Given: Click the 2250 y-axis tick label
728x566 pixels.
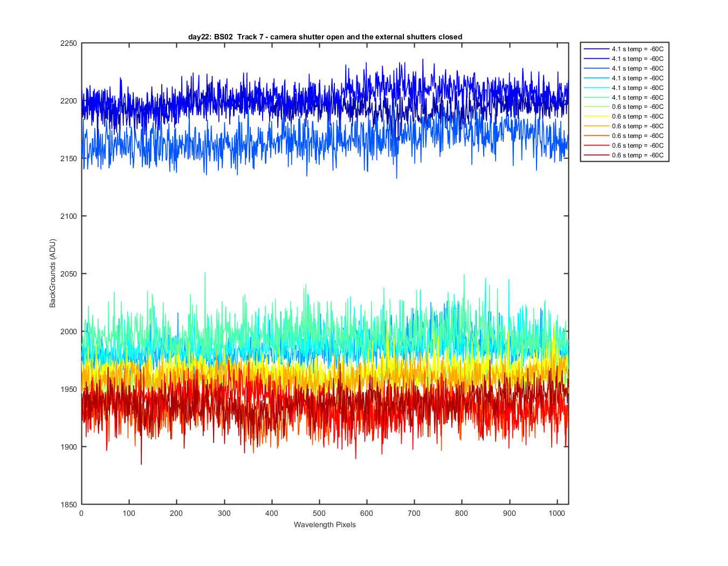Looking at the screenshot, I should coord(69,43).
